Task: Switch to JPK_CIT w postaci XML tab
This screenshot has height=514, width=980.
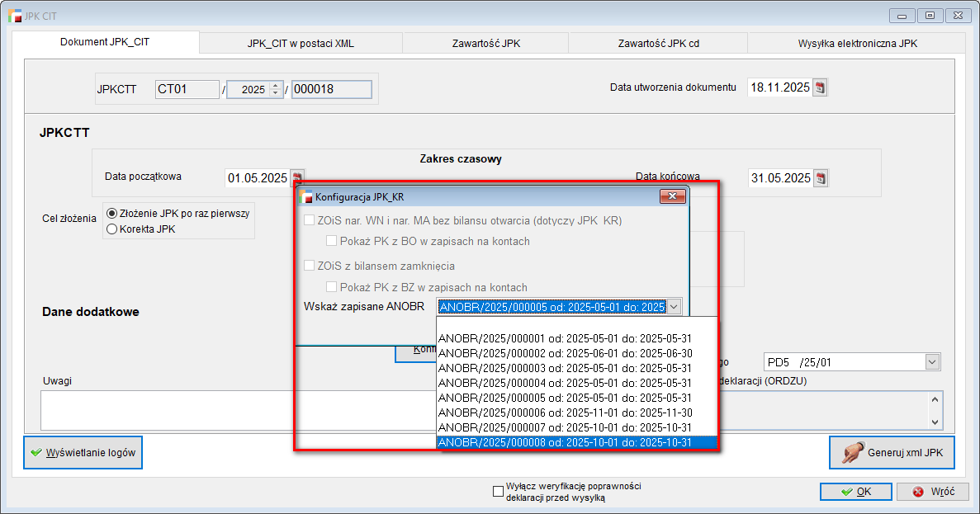Action: tap(301, 43)
